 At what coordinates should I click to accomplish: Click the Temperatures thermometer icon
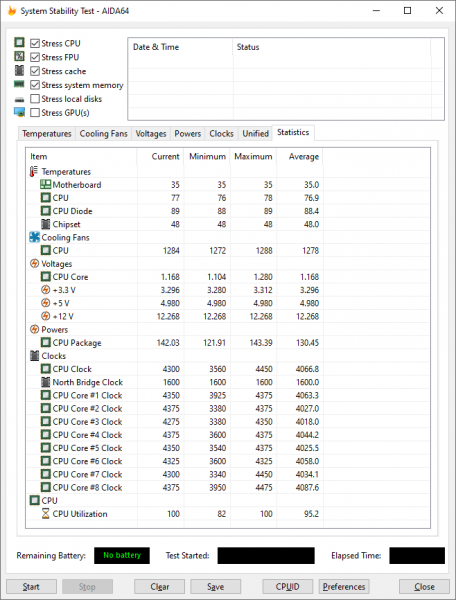(x=34, y=171)
